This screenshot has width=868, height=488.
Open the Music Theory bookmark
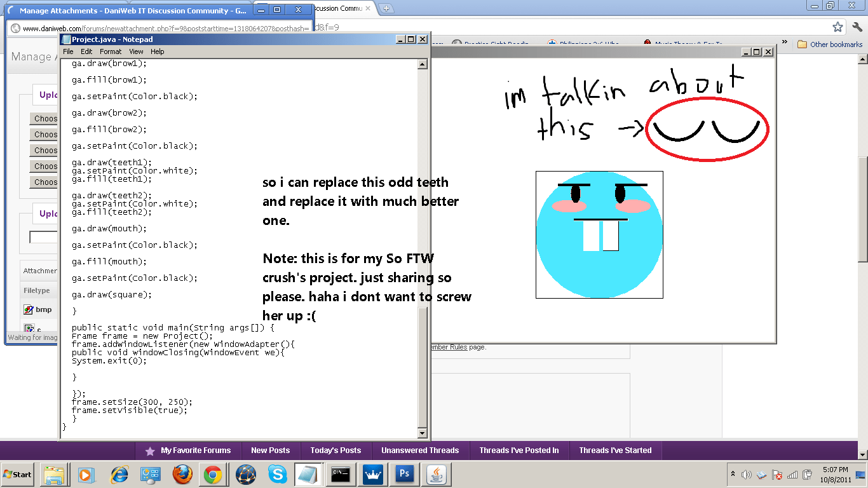[683, 44]
